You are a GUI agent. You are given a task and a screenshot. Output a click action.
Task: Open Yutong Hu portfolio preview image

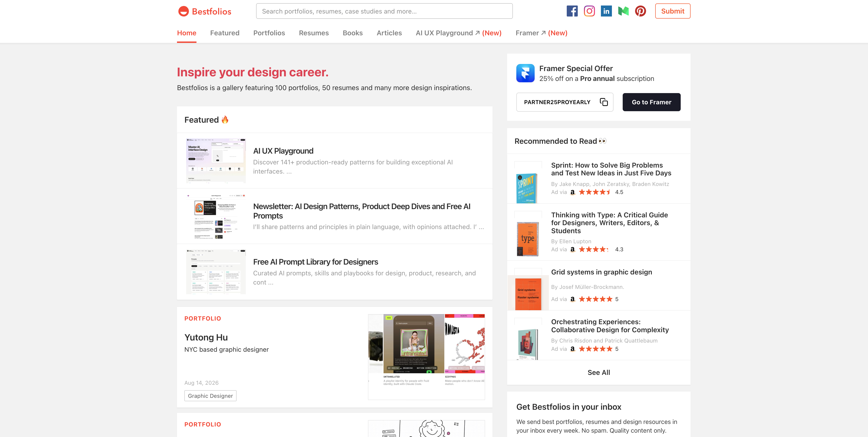(426, 357)
